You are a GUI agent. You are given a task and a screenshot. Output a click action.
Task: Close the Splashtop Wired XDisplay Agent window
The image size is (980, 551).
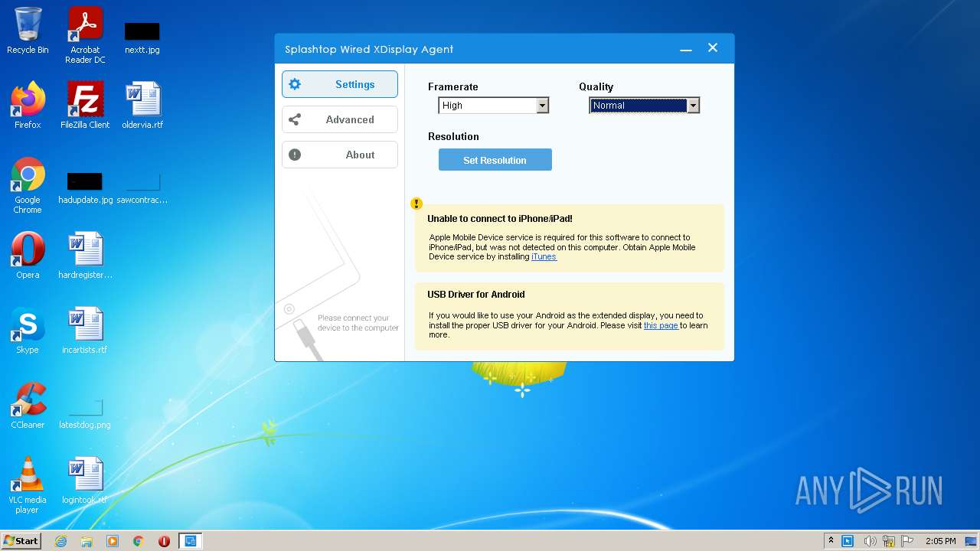click(713, 47)
